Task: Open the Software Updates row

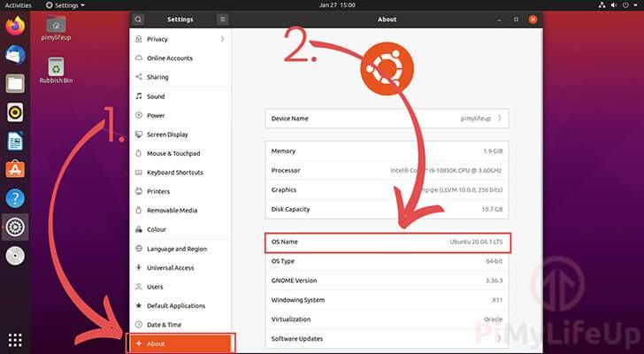Action: tap(387, 339)
